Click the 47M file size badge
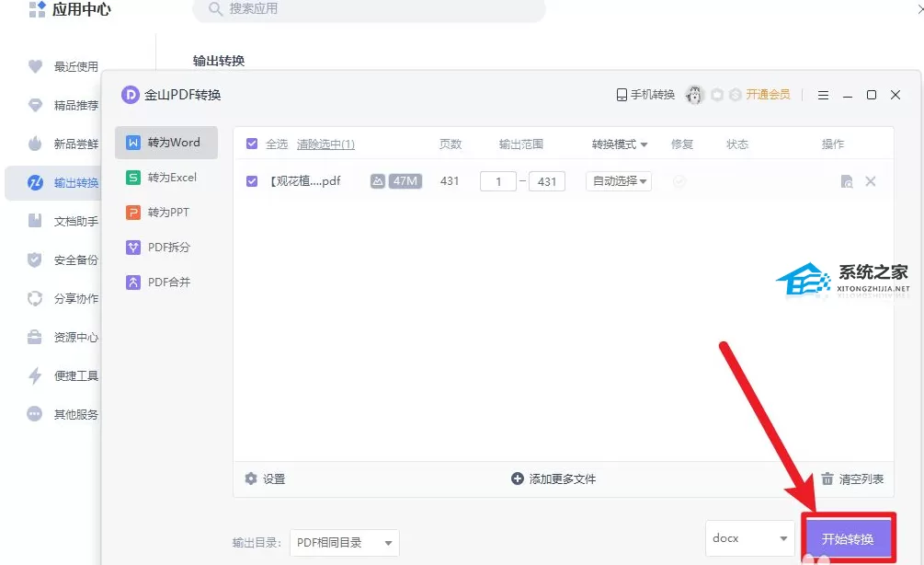 pos(405,181)
